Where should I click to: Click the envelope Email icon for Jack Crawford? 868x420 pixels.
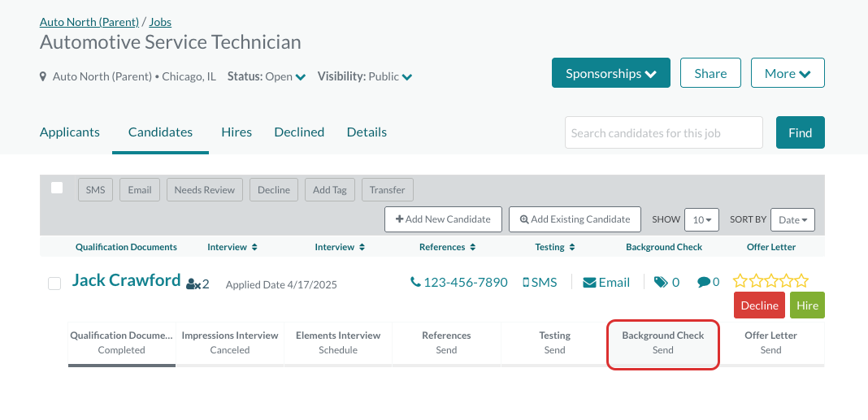point(589,283)
